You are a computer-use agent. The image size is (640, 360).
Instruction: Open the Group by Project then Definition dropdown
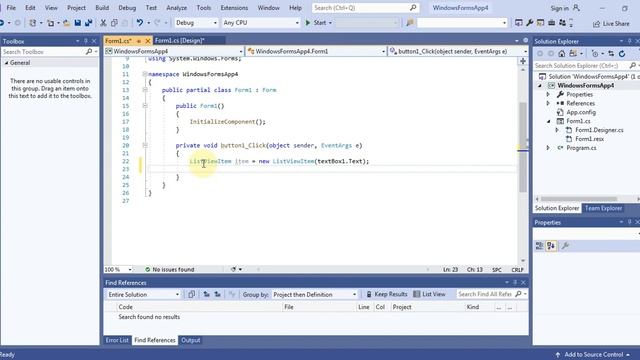(x=314, y=294)
